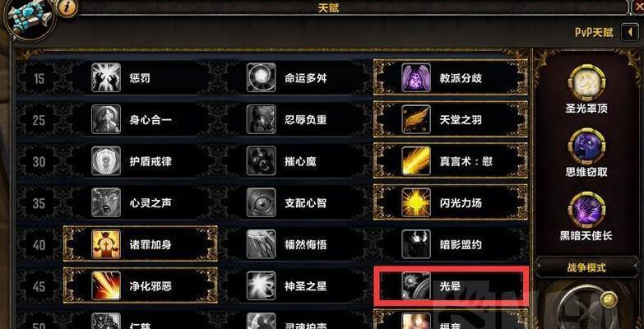Click the 圣光罩顶 PvP talent icon
Image resolution: width=644 pixels, height=329 pixels.
click(586, 83)
